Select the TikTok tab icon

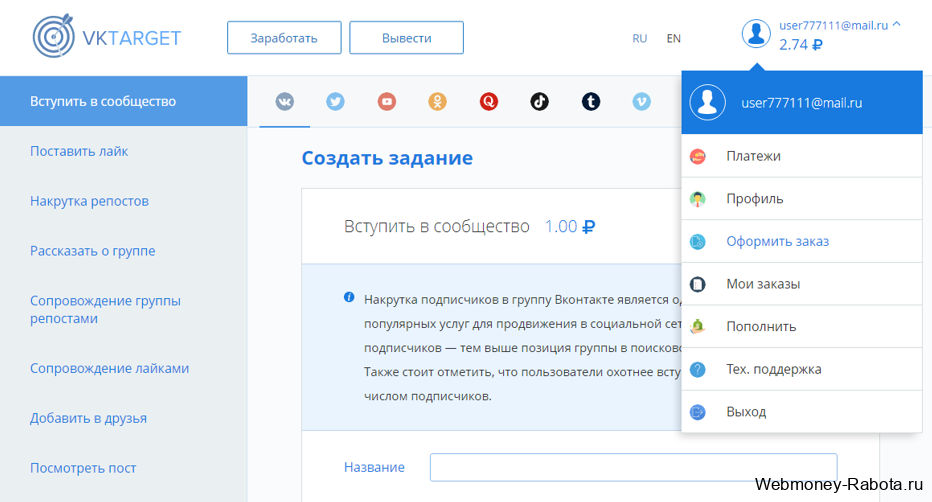pos(539,102)
